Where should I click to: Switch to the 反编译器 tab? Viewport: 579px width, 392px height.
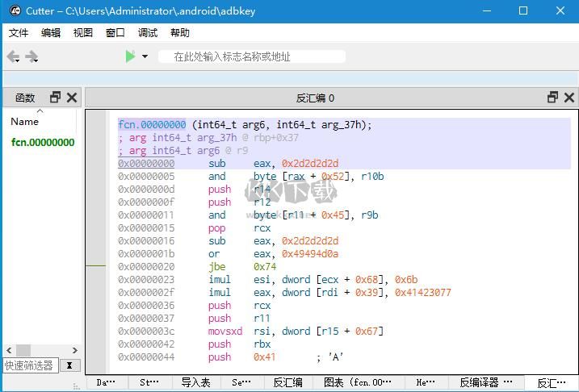[x=485, y=382]
